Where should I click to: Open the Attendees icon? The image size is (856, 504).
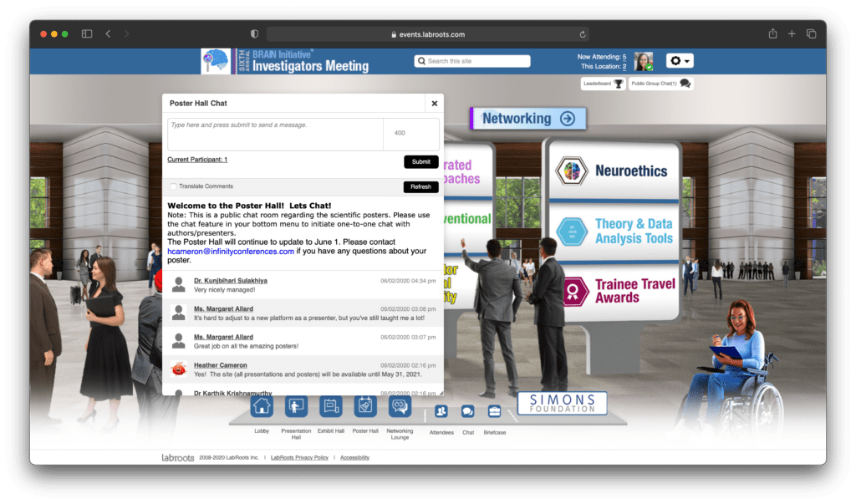tap(441, 411)
